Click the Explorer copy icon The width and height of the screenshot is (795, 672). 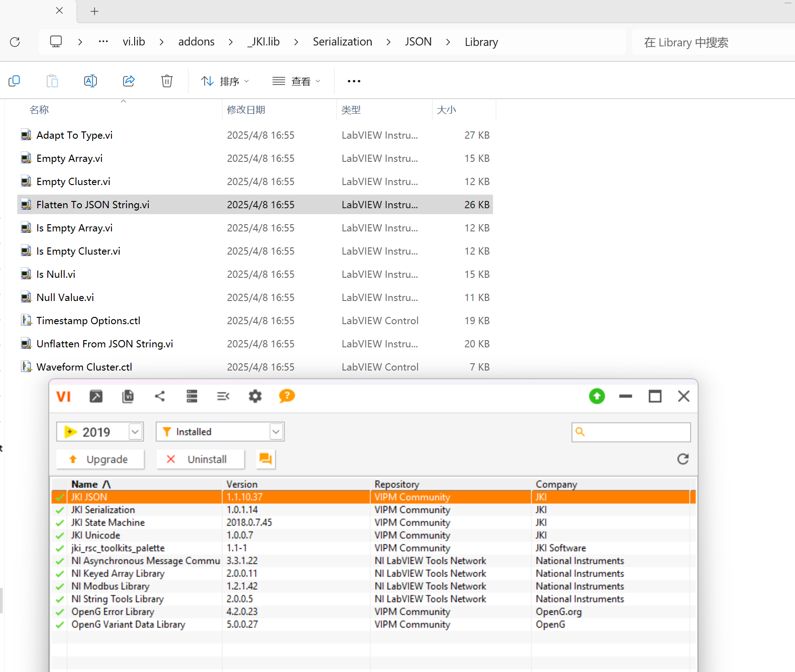click(14, 81)
